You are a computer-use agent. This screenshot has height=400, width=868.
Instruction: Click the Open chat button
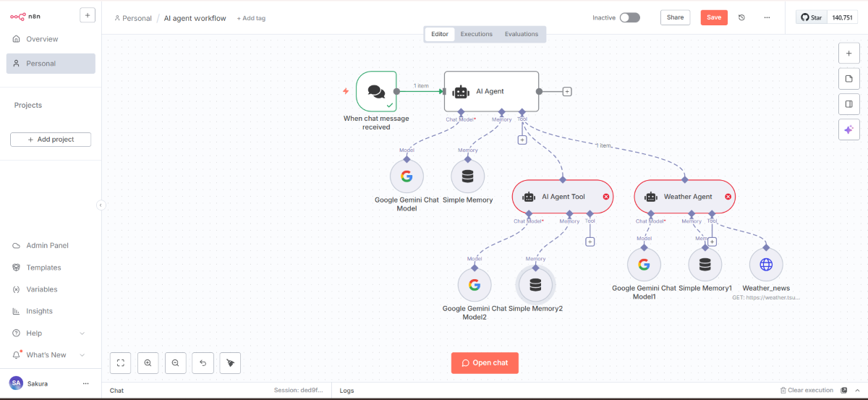[x=485, y=363]
